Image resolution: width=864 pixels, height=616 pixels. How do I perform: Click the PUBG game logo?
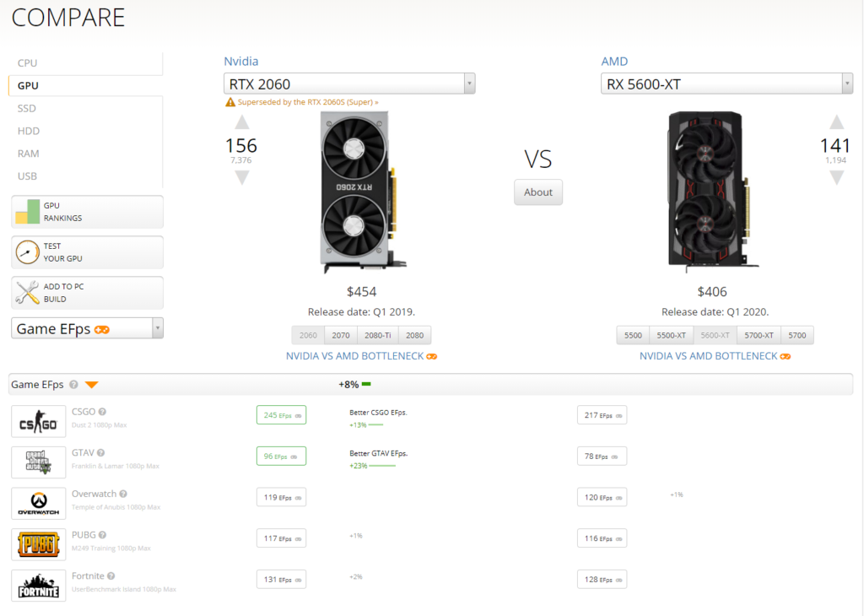point(39,544)
